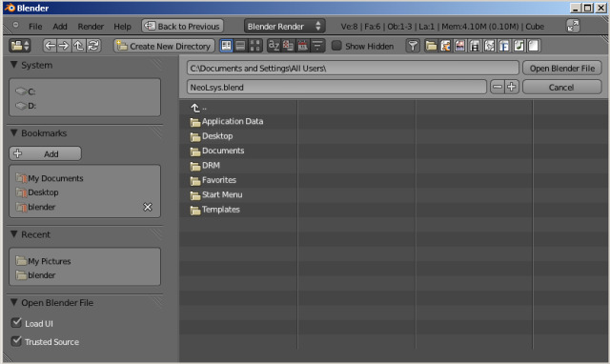Open the Add menu
The height and width of the screenshot is (364, 610).
[60, 27]
